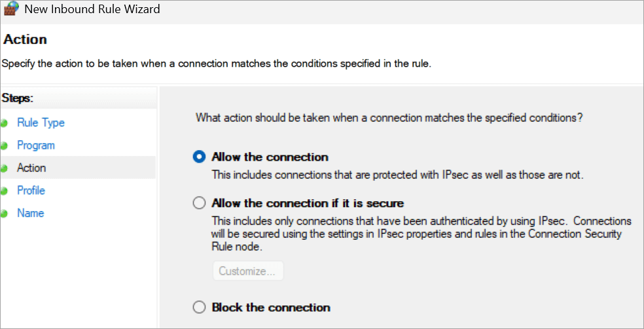Go to the Rule Type step
Viewport: 644px width, 329px height.
pos(41,123)
